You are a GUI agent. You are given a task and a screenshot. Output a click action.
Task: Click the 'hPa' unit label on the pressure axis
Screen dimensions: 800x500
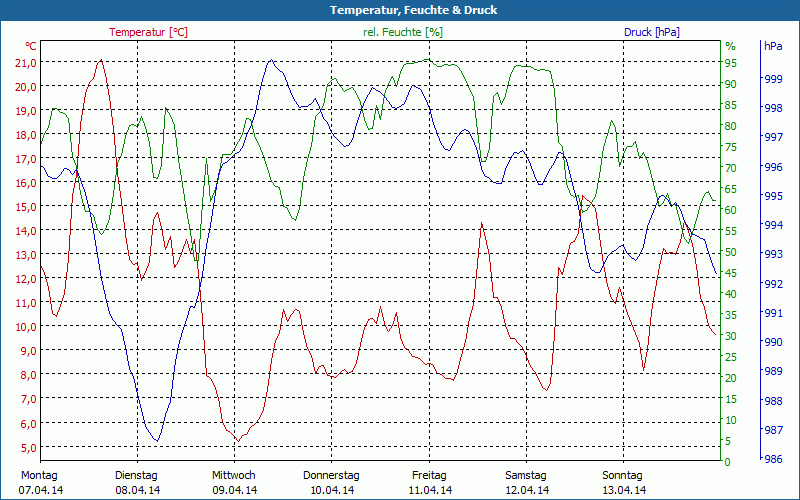[x=773, y=46]
